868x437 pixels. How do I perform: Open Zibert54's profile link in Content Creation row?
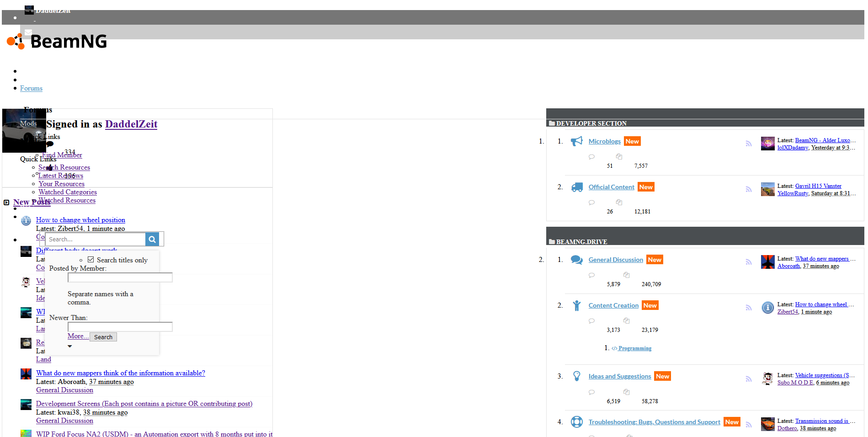click(788, 312)
